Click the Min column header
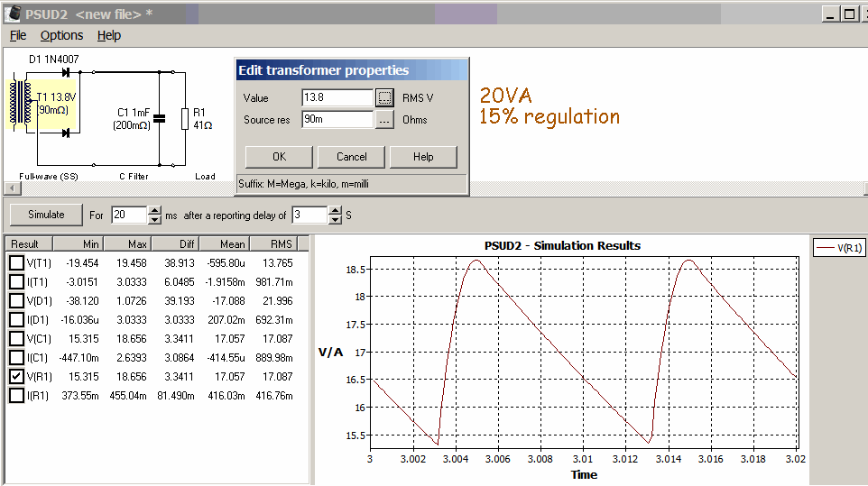The image size is (868, 486). point(78,243)
